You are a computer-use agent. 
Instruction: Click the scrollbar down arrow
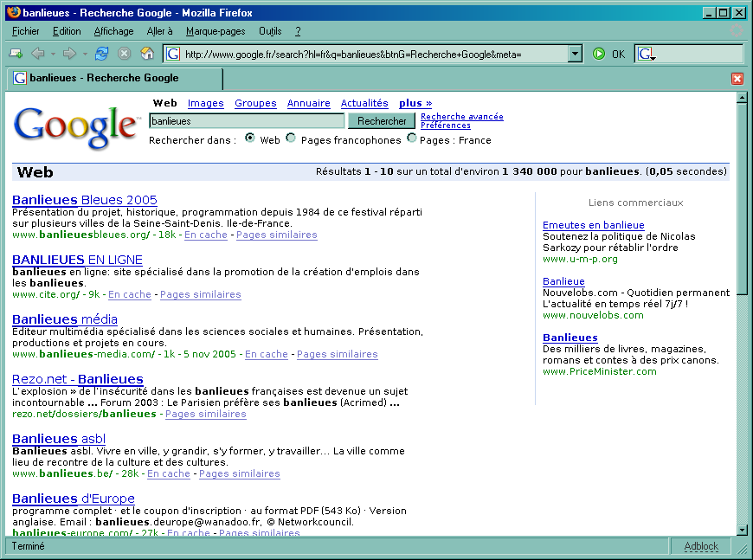pos(742,531)
